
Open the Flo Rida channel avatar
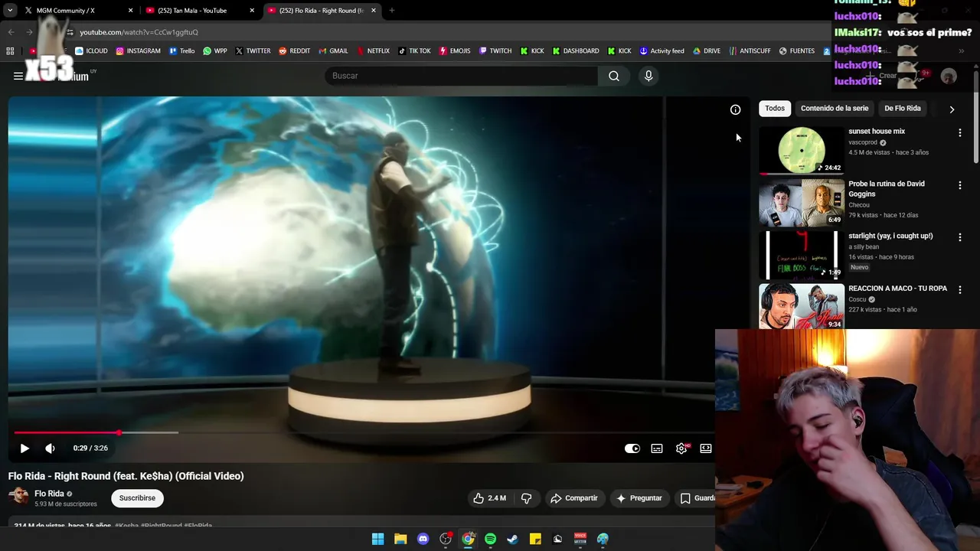coord(18,497)
